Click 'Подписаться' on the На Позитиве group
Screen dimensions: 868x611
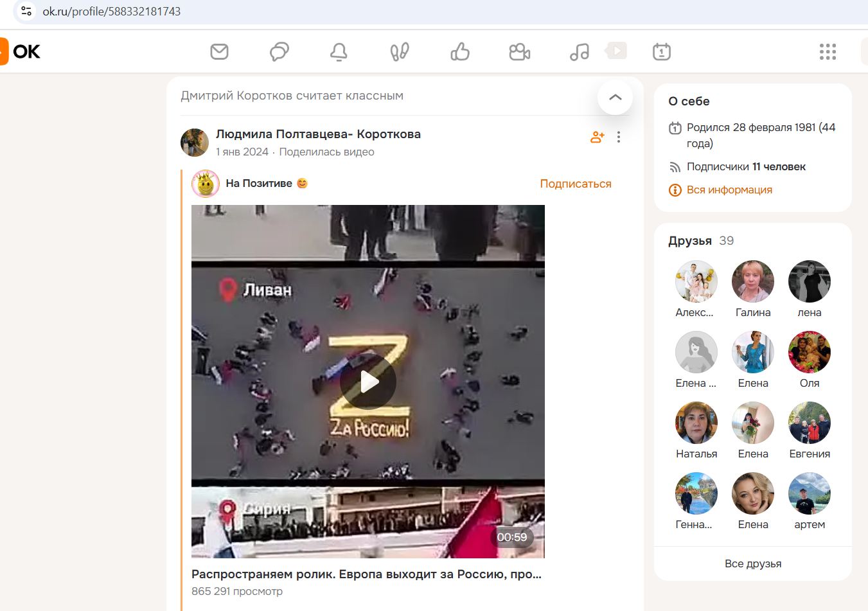point(575,184)
